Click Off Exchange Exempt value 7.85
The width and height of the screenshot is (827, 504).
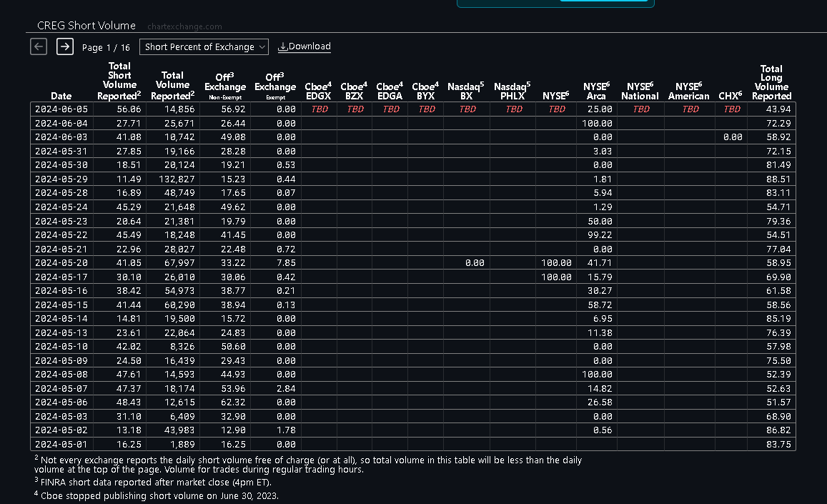point(286,263)
